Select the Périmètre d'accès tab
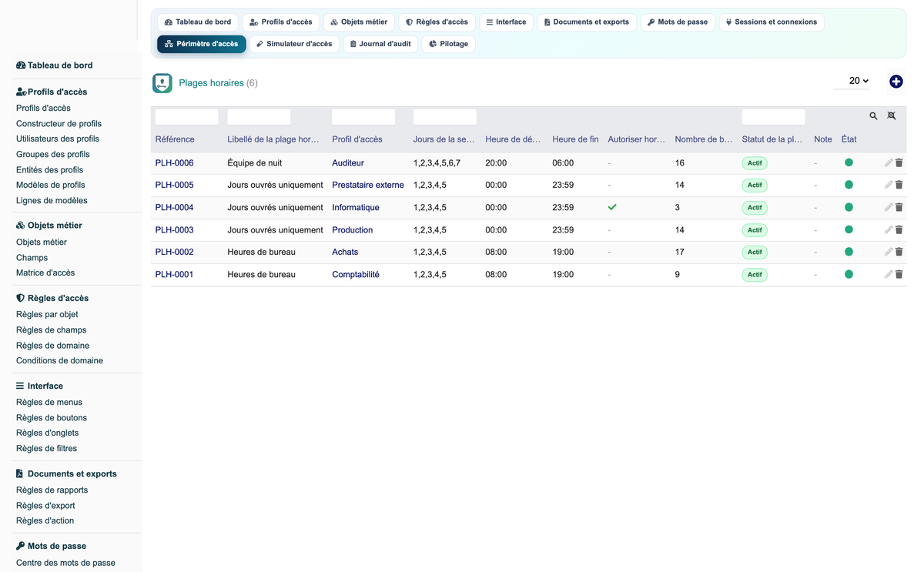This screenshot has width=924, height=572. click(x=202, y=44)
